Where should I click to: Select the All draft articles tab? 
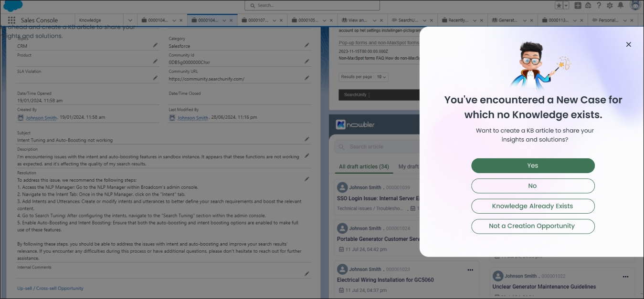click(x=364, y=166)
